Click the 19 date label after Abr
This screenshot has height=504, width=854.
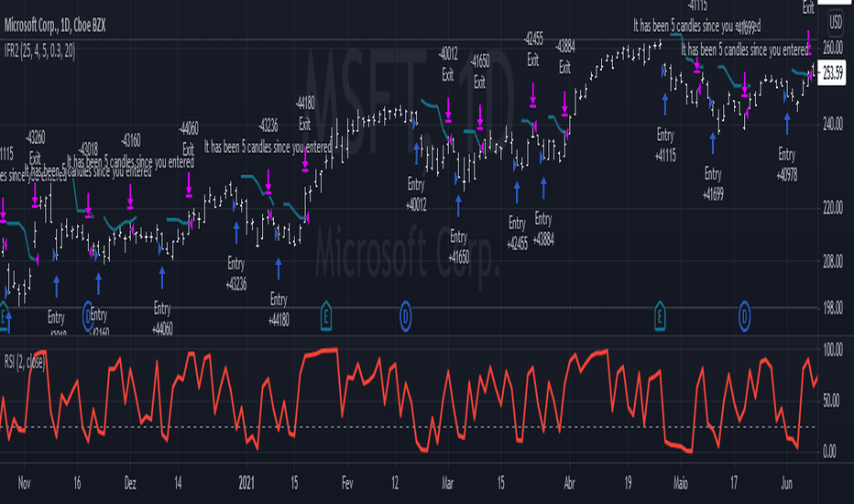628,483
